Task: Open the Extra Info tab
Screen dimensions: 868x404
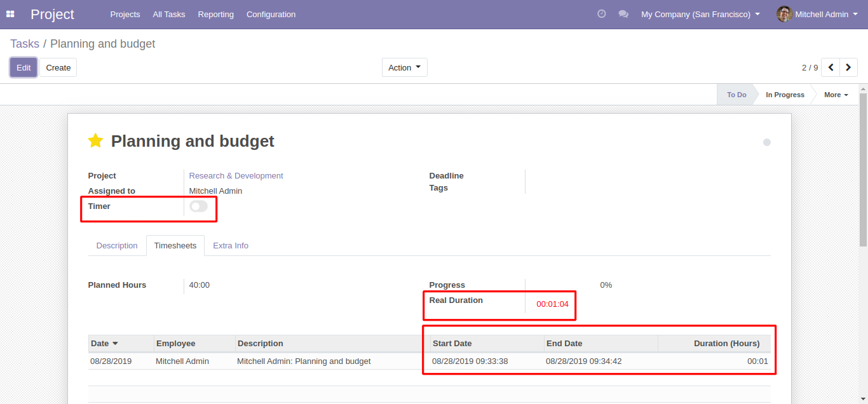Action: tap(231, 246)
